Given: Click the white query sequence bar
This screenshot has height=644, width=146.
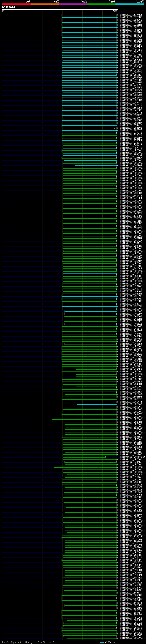Looking at the screenshot, I should (60, 10).
